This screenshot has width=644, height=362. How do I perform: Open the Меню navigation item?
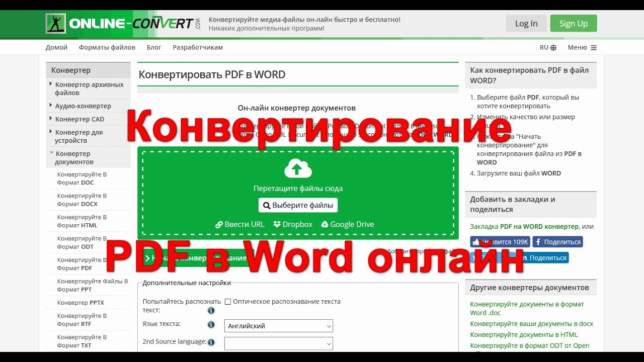click(x=582, y=48)
